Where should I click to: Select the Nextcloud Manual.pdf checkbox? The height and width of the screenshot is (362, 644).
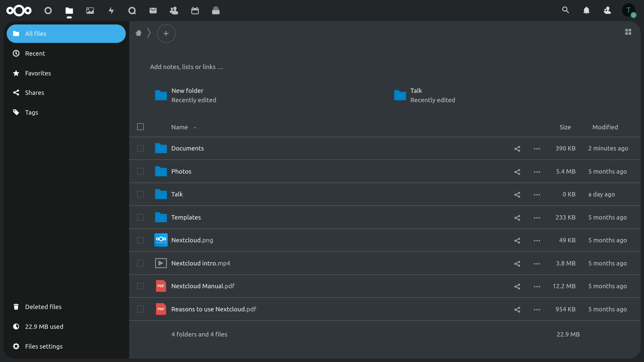(x=140, y=286)
